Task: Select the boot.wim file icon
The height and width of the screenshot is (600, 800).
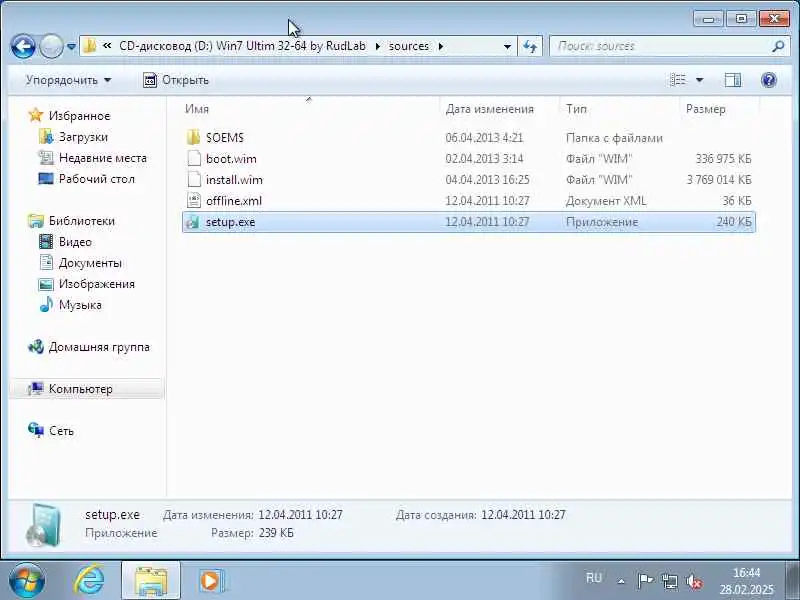Action: pyautogui.click(x=193, y=158)
